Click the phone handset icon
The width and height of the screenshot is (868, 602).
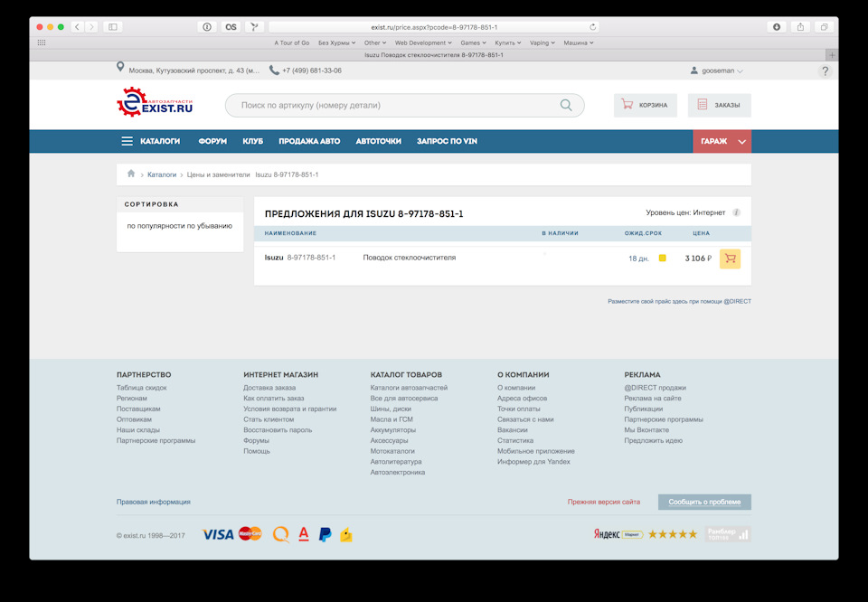point(274,71)
